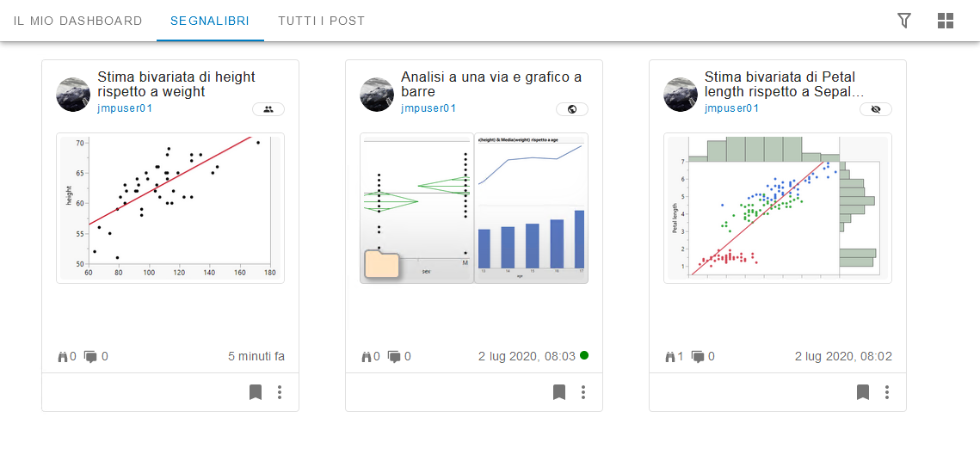Image resolution: width=980 pixels, height=455 pixels.
Task: Toggle bookmark on Stima bivariata di height post
Action: click(x=256, y=392)
